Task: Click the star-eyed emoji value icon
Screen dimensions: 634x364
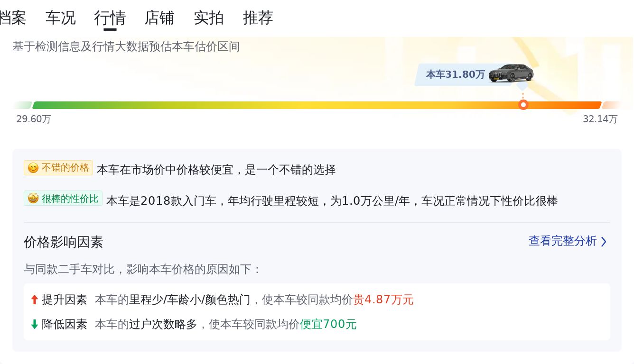Action: point(33,199)
